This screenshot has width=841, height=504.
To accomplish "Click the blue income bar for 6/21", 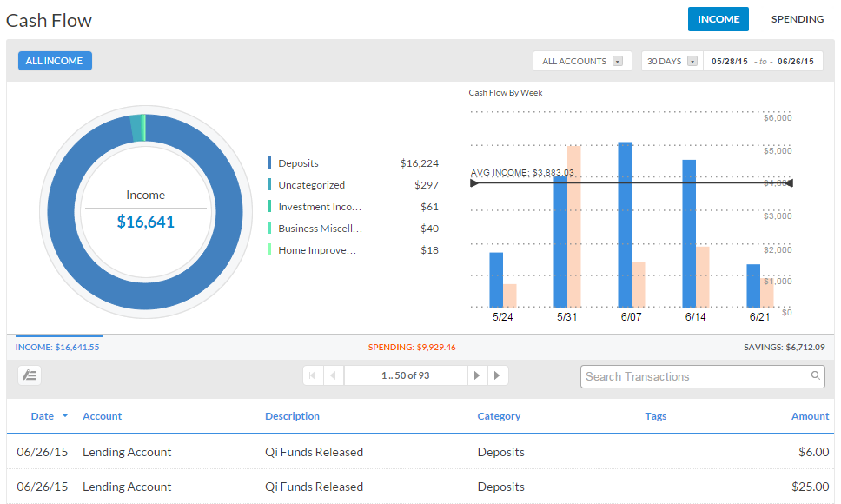I will (x=753, y=286).
